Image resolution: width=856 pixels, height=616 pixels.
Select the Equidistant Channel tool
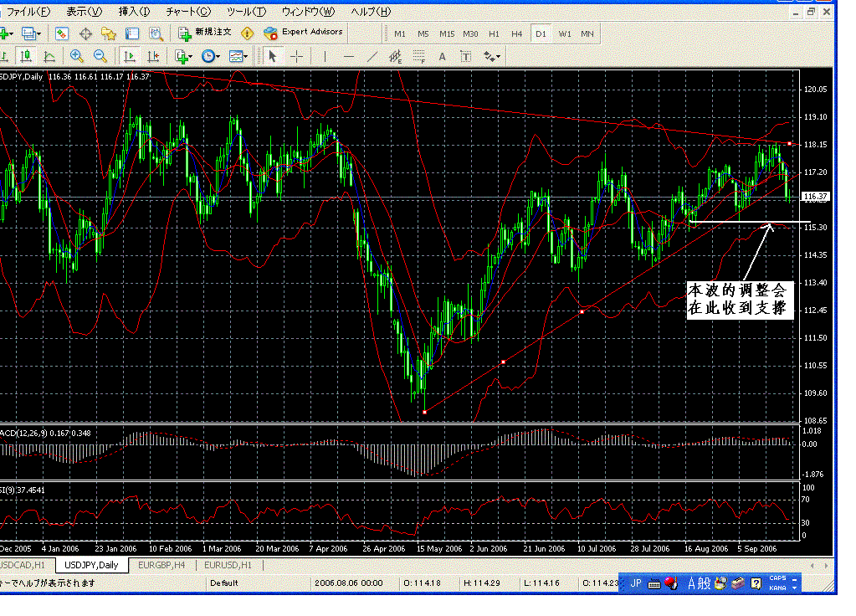395,56
